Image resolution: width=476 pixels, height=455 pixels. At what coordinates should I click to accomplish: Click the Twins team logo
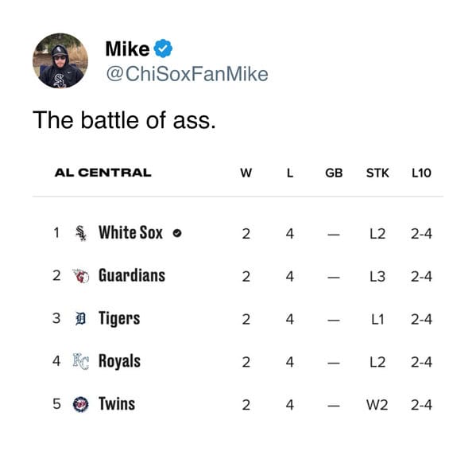tap(81, 404)
